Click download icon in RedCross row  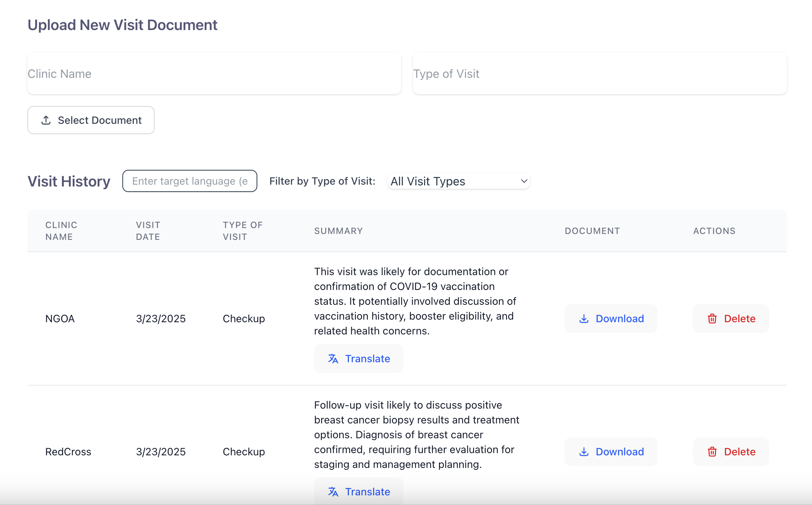(x=584, y=452)
